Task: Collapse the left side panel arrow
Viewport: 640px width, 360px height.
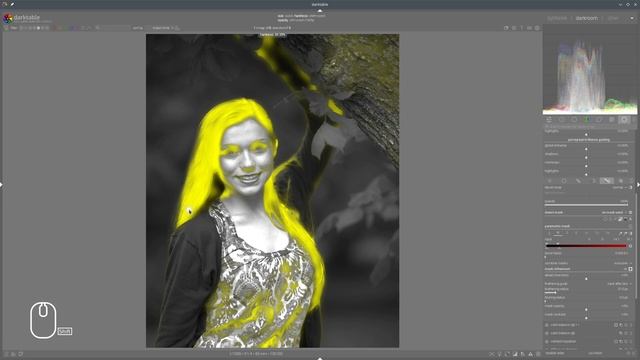Action: 1,184
